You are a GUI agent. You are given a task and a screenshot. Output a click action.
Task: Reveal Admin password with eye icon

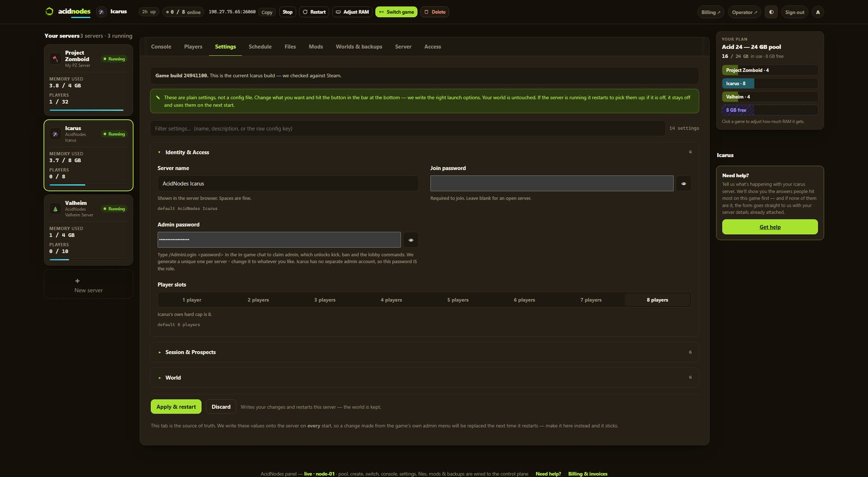[x=411, y=240]
